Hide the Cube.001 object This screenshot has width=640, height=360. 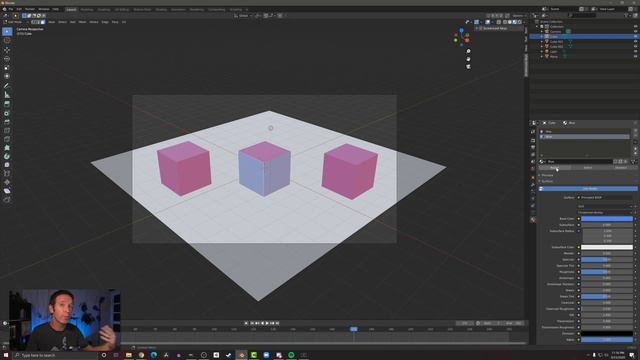click(x=635, y=42)
